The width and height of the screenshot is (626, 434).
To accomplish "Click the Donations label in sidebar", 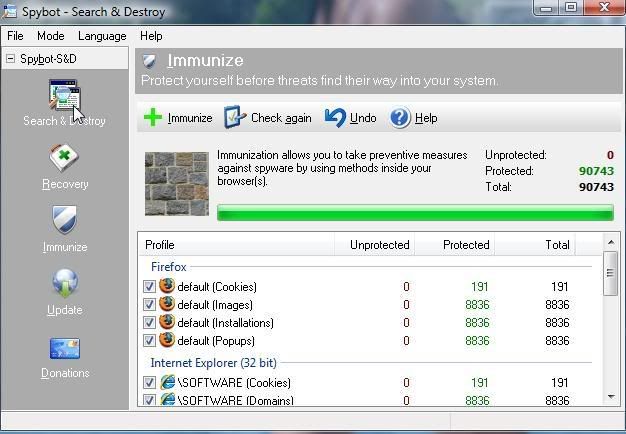I will [65, 373].
